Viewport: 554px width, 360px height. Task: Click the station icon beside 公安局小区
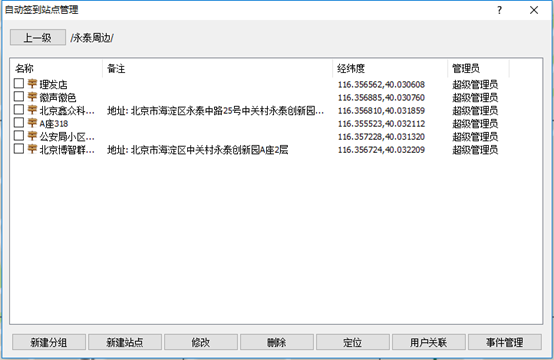(x=32, y=136)
